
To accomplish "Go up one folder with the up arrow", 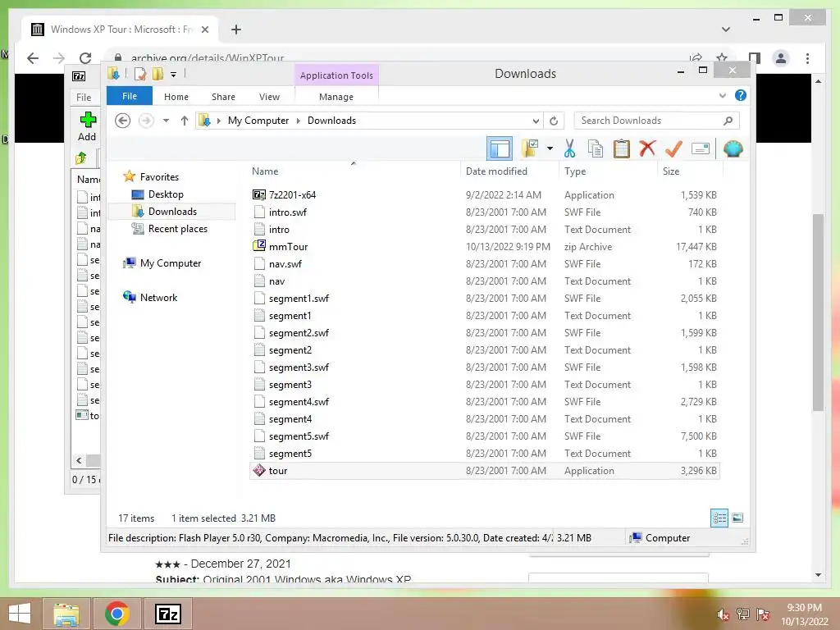I will pos(185,121).
